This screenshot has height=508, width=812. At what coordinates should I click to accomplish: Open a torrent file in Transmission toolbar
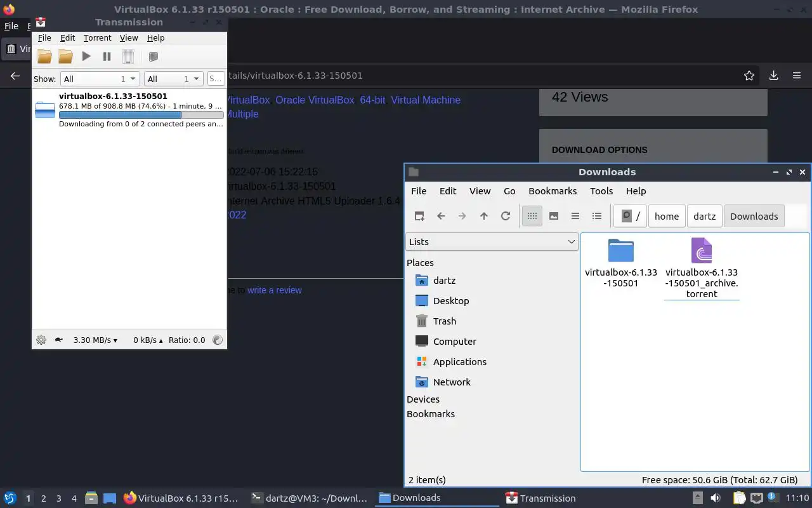(x=44, y=57)
